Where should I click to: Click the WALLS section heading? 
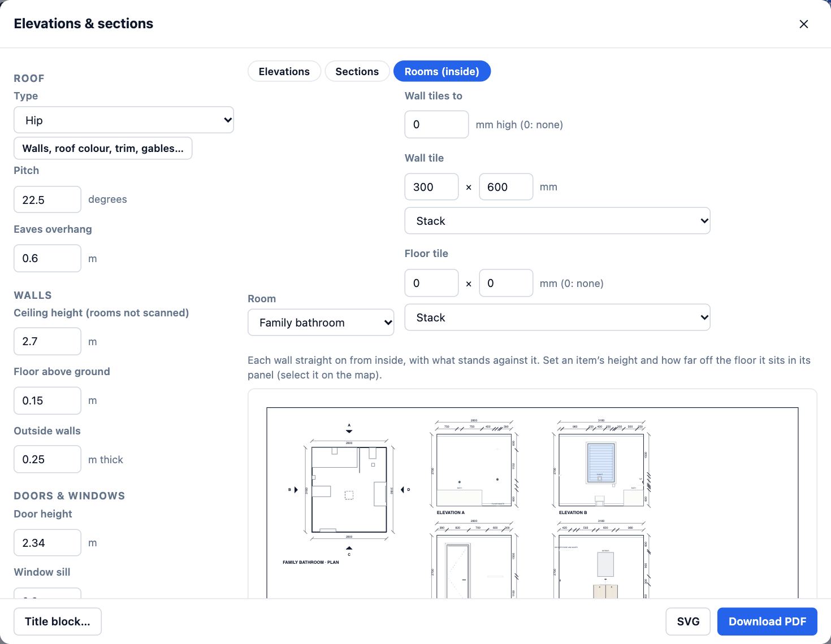(x=33, y=295)
